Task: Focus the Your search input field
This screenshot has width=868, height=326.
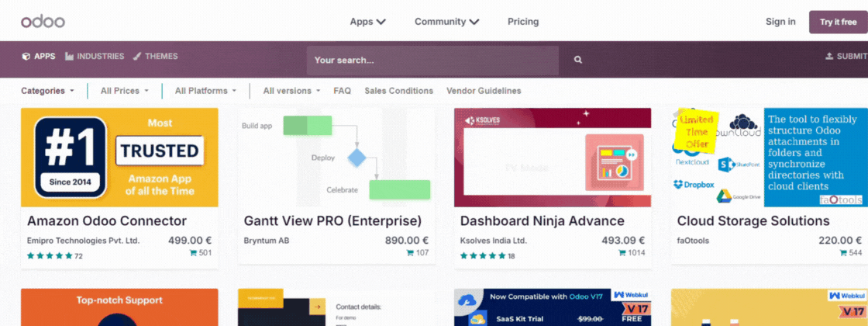Action: pyautogui.click(x=432, y=60)
